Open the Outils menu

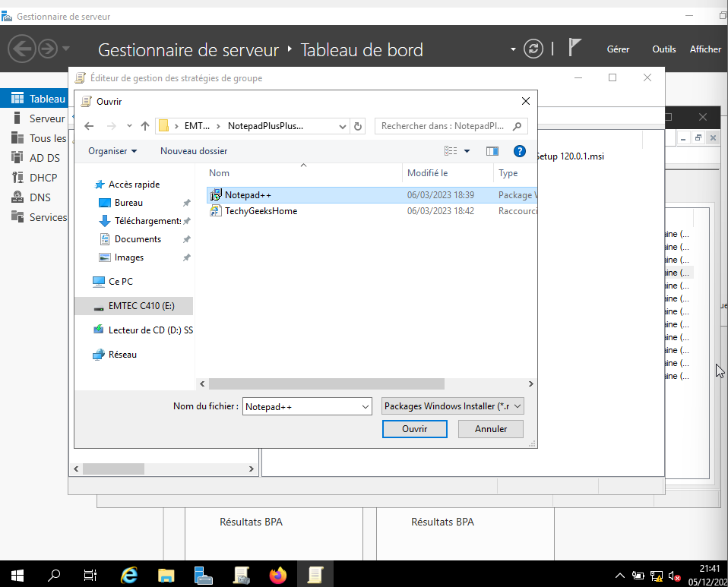(x=663, y=49)
